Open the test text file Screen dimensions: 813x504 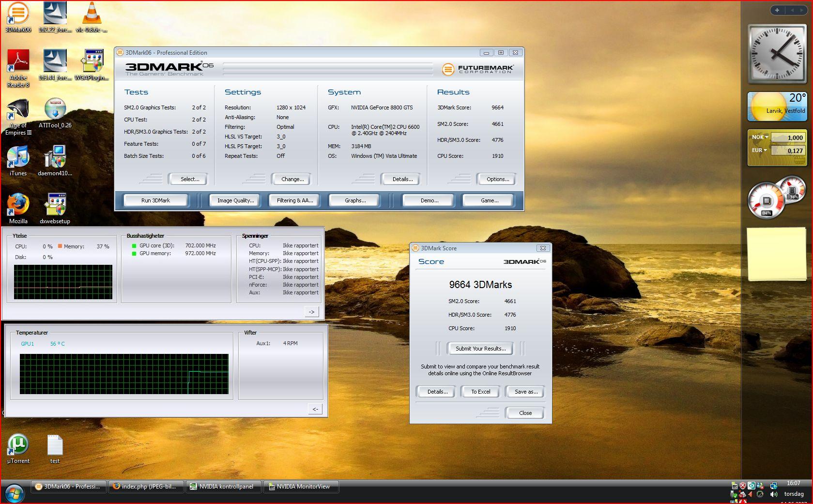(x=55, y=449)
